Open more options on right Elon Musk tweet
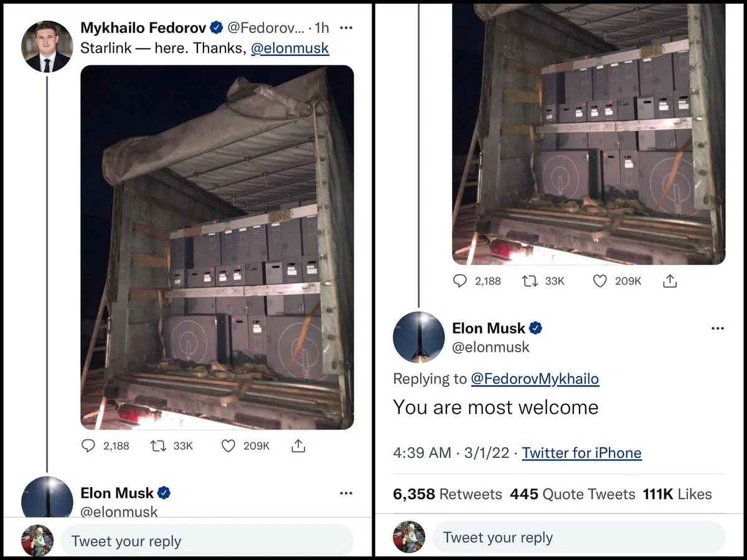The width and height of the screenshot is (747, 560). (x=717, y=328)
